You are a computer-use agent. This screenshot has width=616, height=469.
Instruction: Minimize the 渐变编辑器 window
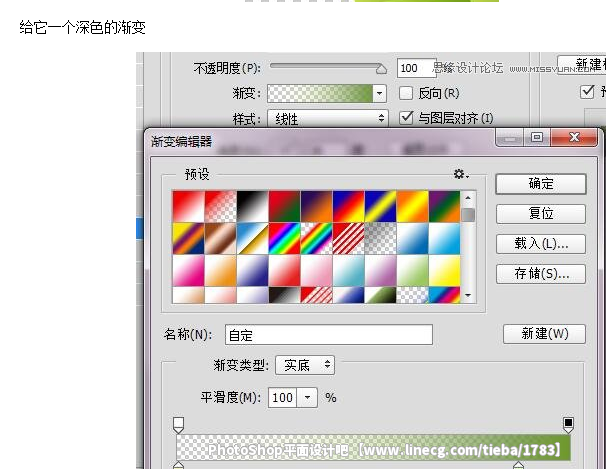click(x=510, y=138)
